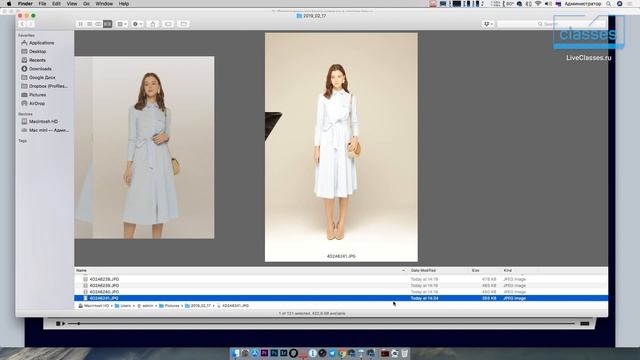Click the New Folder toolbar button

tap(184, 24)
